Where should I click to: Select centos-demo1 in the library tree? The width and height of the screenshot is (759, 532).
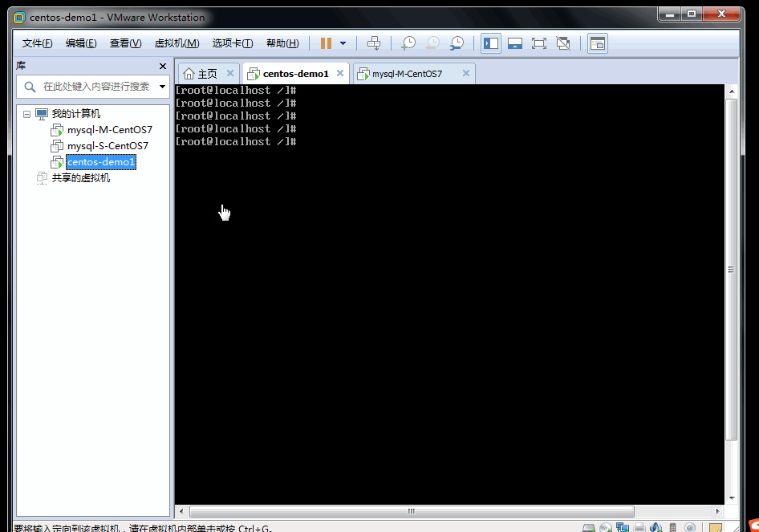point(101,161)
